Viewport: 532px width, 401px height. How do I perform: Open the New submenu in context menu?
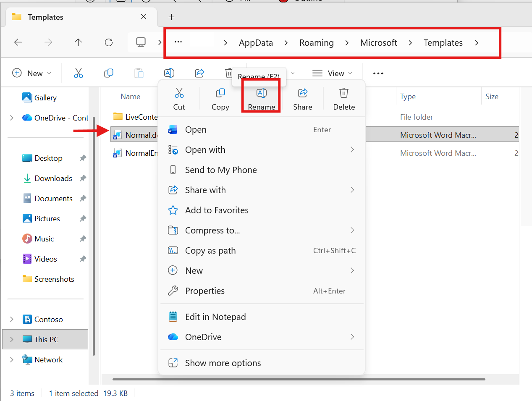pos(262,271)
